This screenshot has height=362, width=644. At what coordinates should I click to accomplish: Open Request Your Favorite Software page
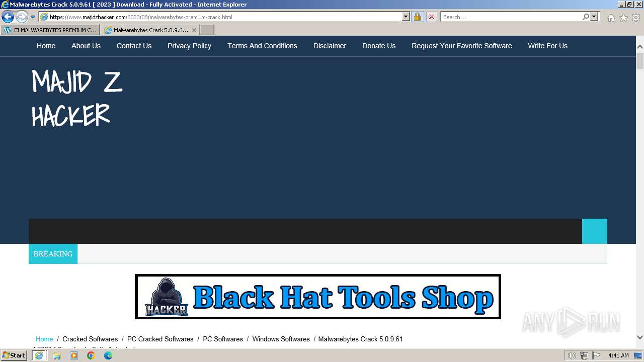point(461,46)
